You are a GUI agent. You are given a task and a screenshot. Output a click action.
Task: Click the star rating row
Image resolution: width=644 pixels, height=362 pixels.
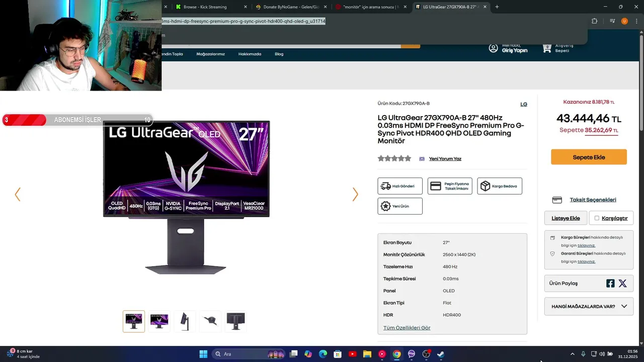394,158
